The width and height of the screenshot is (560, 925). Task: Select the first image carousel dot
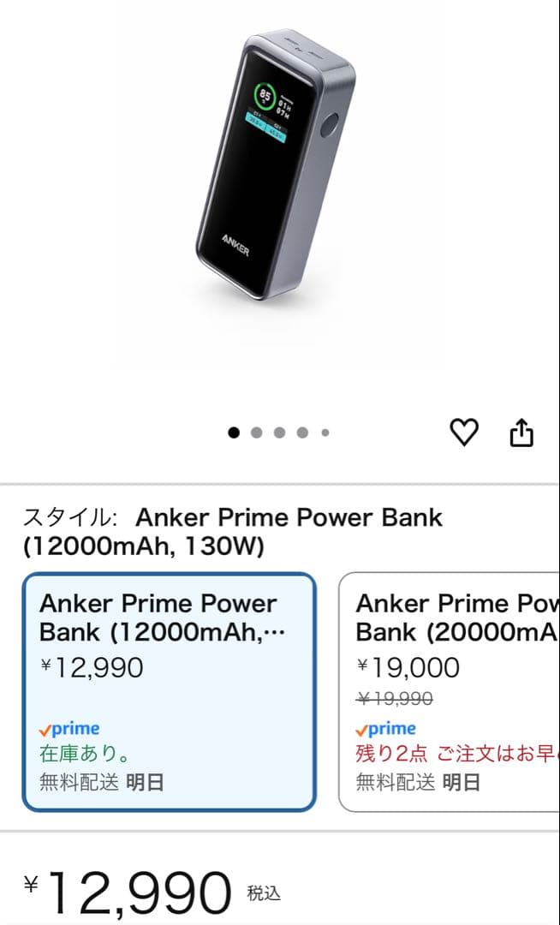tap(232, 433)
